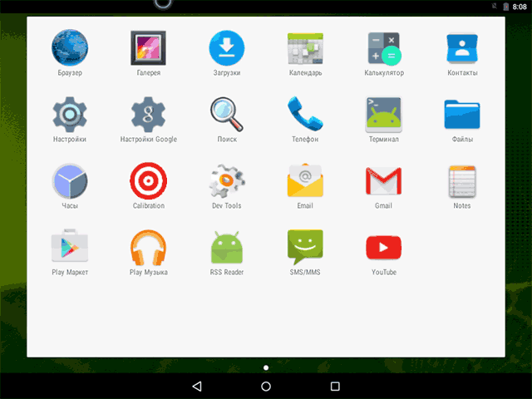Launch the Поиск magnifier app
532x399 pixels.
pos(226,115)
